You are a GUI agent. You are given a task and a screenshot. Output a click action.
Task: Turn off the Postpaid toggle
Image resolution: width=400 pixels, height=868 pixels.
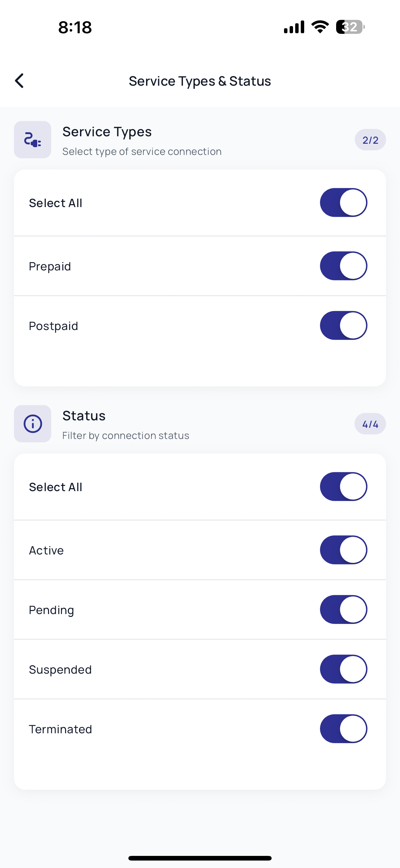click(344, 325)
